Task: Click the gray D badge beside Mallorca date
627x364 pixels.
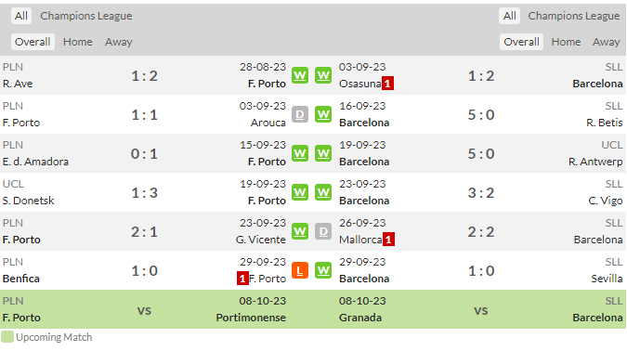Action: (323, 231)
